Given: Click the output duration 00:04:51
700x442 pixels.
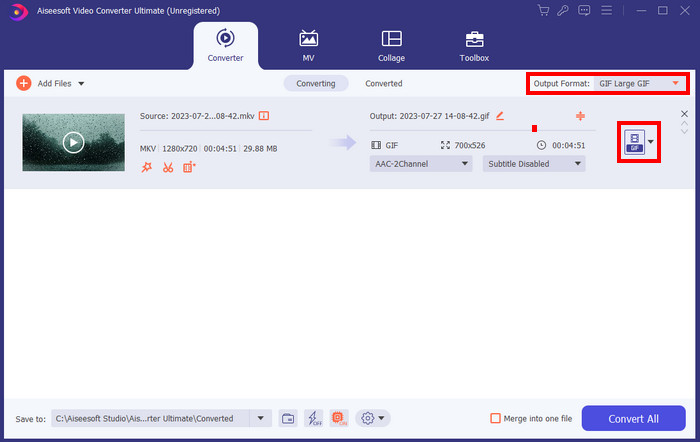Looking at the screenshot, I should (568, 146).
